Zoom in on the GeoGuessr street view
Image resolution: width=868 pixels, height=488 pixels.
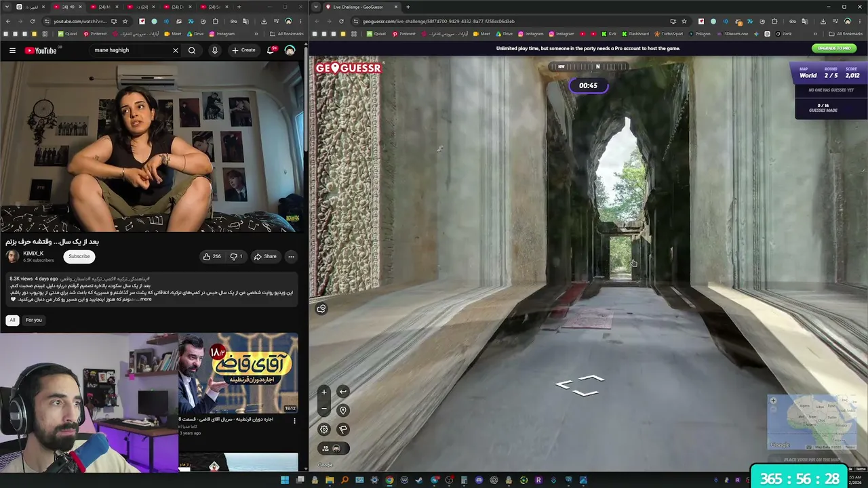point(324,392)
